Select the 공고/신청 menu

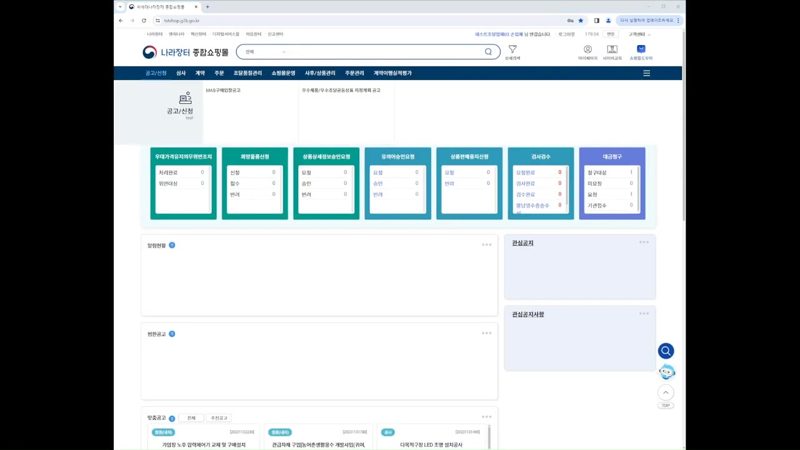pos(156,73)
